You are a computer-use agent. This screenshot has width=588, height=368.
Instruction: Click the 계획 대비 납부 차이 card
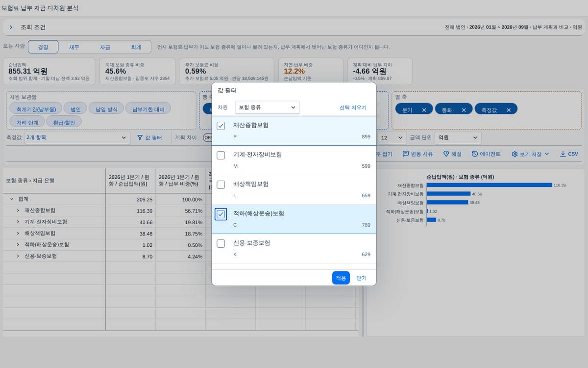380,72
